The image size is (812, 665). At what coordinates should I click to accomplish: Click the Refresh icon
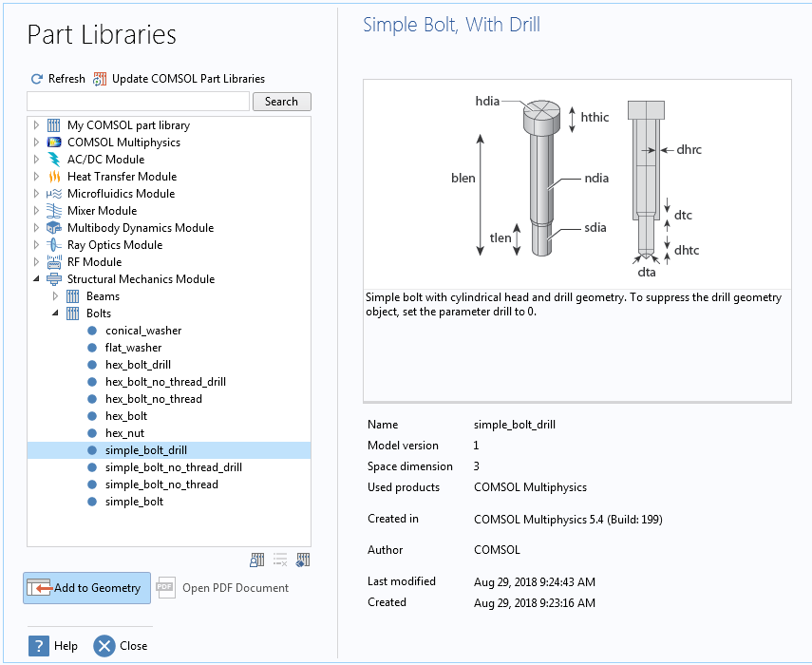pos(37,79)
